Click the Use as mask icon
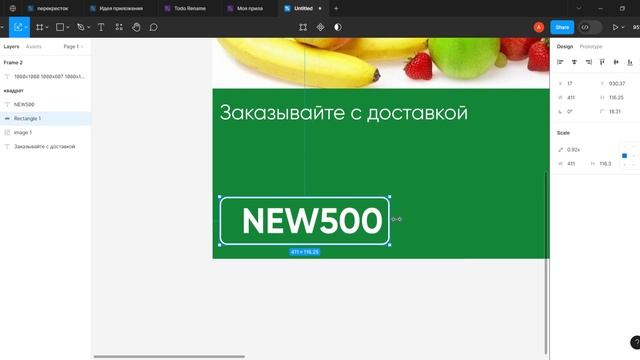Screen dimensions: 640x360 click(338, 27)
